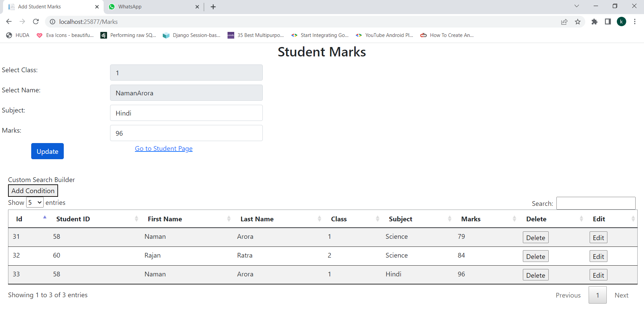The width and height of the screenshot is (644, 314).
Task: Open HUDA bookmark
Action: pyautogui.click(x=18, y=35)
